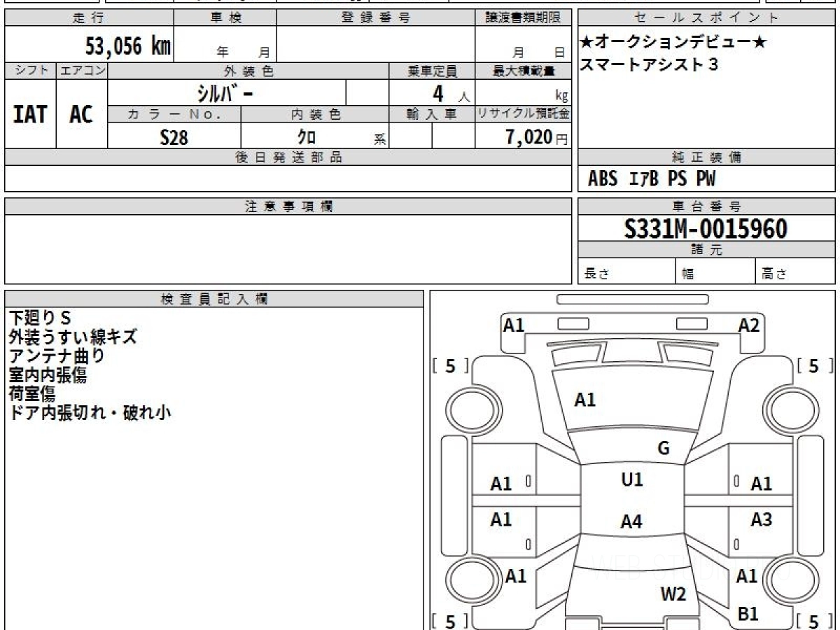Select the AC air-conditioner value
Image resolution: width=840 pixels, height=630 pixels.
pyautogui.click(x=81, y=114)
